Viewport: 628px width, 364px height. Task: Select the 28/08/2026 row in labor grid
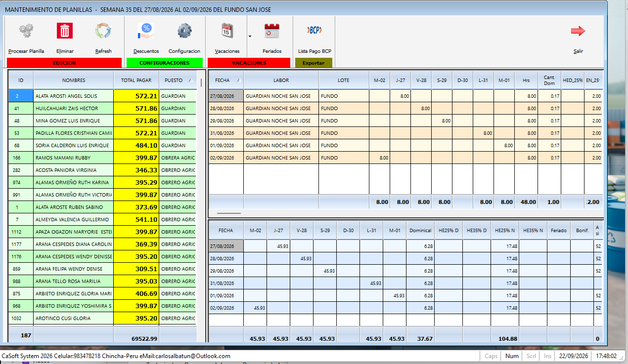405,108
